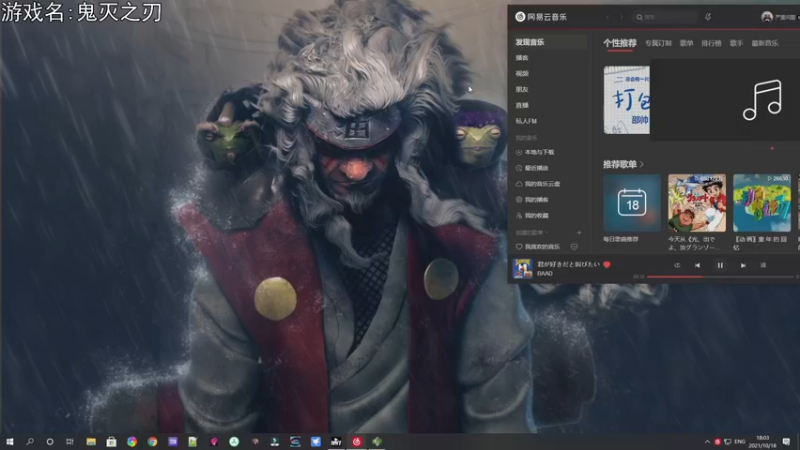Open the 推荐歌单 section arrow

coord(641,164)
